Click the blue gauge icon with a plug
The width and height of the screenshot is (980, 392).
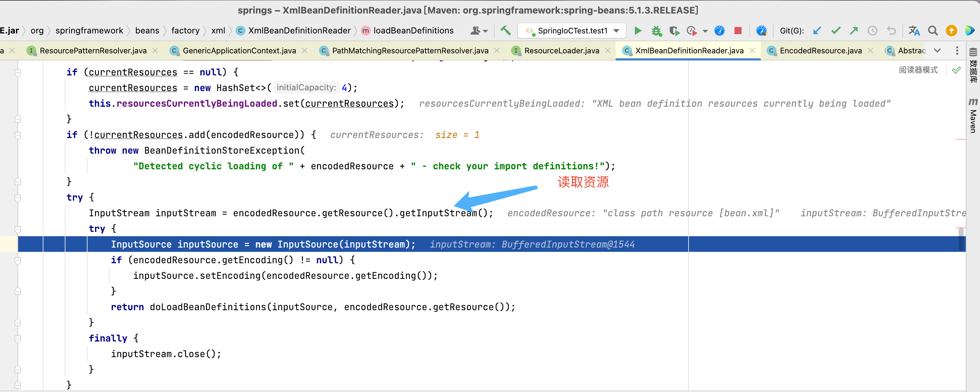[761, 31]
